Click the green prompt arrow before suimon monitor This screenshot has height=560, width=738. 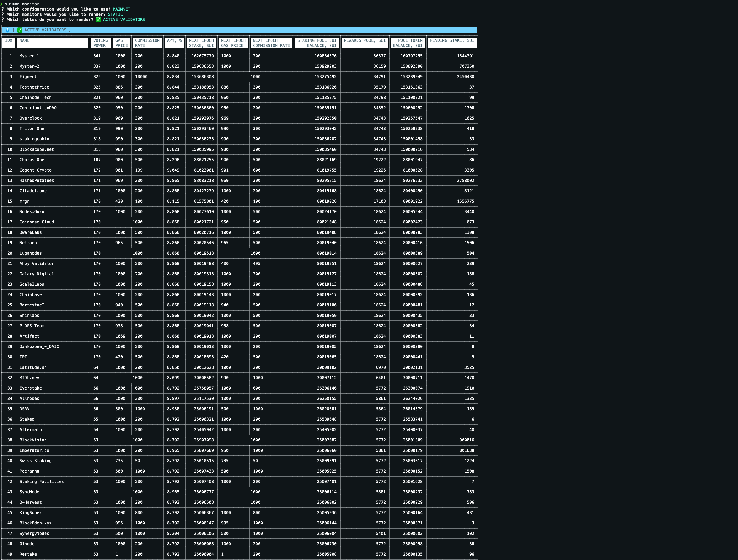pos(1,4)
